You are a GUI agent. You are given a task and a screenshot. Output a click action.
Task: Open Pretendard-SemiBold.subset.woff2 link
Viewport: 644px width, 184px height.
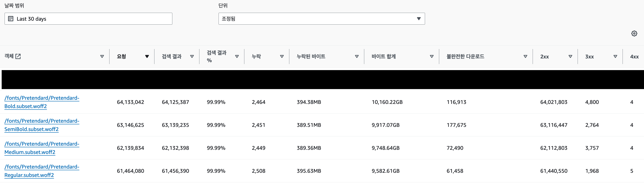tap(42, 125)
